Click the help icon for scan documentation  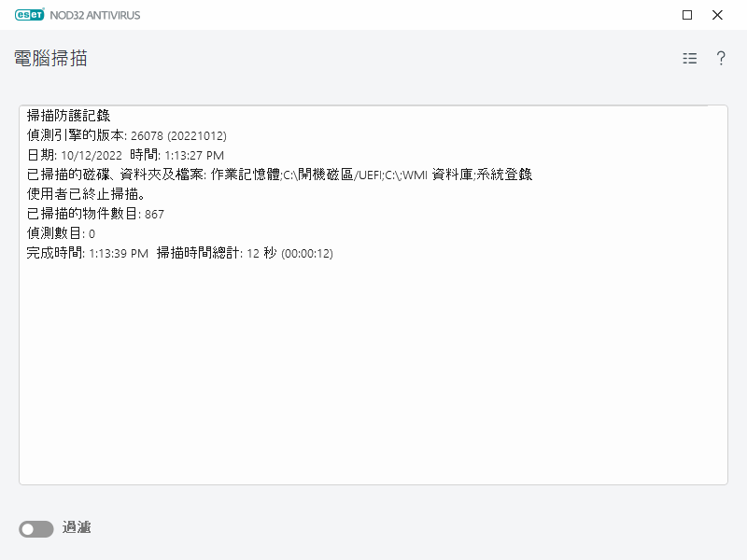coord(719,58)
